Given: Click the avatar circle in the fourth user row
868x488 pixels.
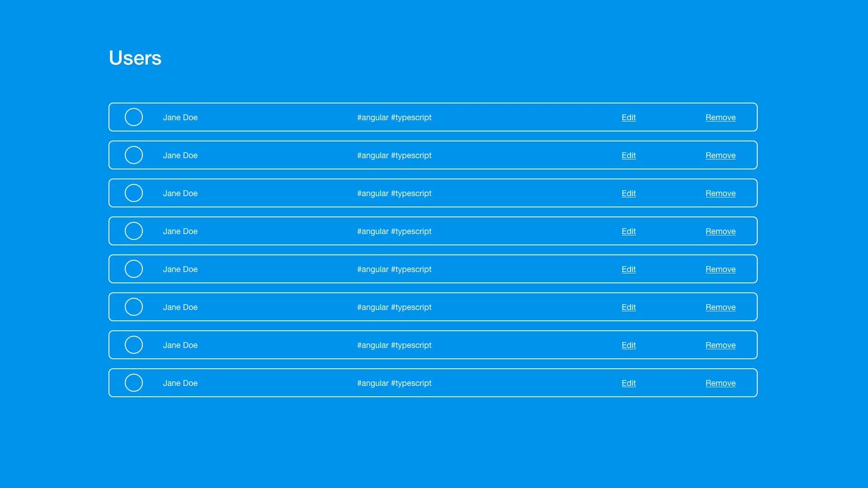Looking at the screenshot, I should [x=134, y=231].
